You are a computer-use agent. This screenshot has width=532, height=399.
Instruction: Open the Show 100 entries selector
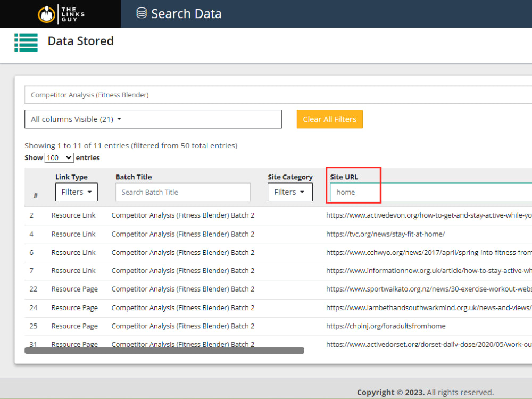[59, 157]
